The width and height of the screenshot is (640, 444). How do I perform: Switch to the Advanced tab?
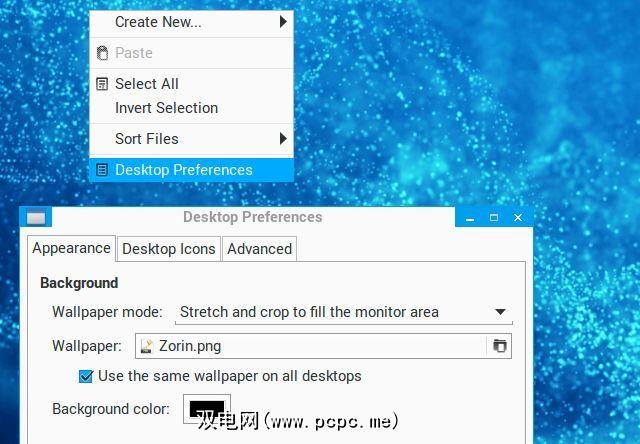tap(260, 249)
